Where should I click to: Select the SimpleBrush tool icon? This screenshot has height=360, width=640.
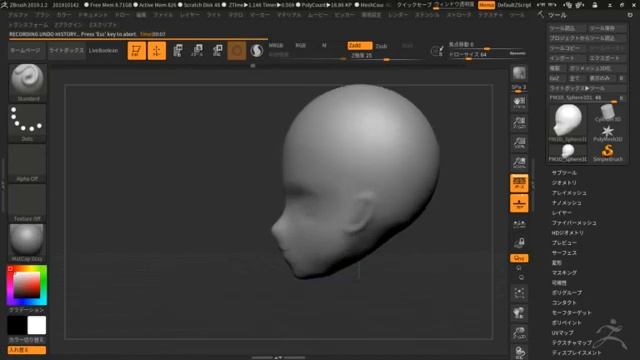pos(608,153)
